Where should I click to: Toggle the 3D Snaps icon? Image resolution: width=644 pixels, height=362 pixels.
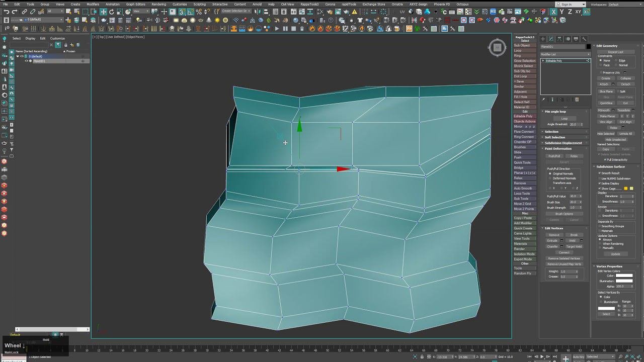182,12
